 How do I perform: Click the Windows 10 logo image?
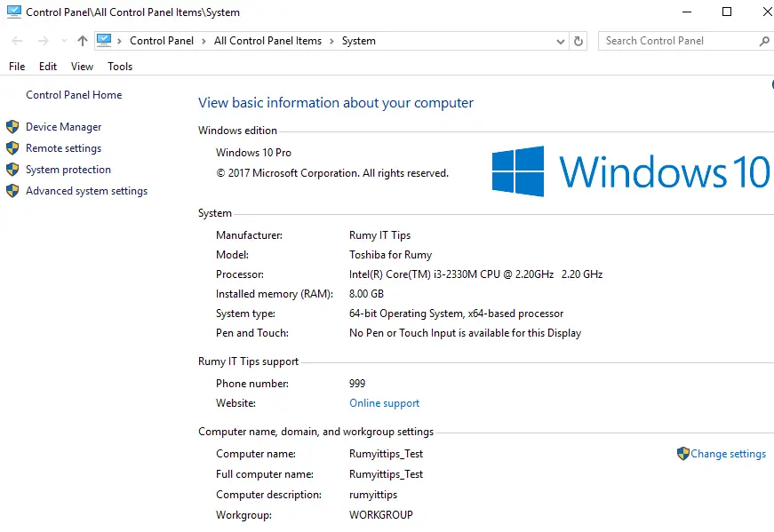[x=631, y=171]
